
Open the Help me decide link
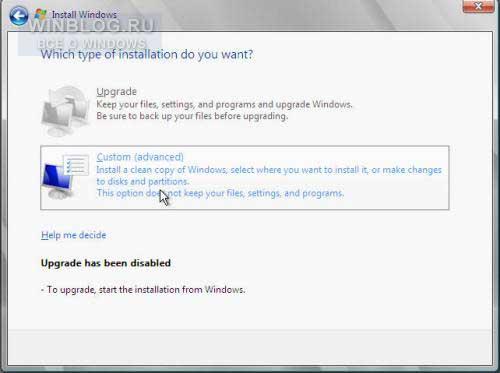[x=74, y=235]
